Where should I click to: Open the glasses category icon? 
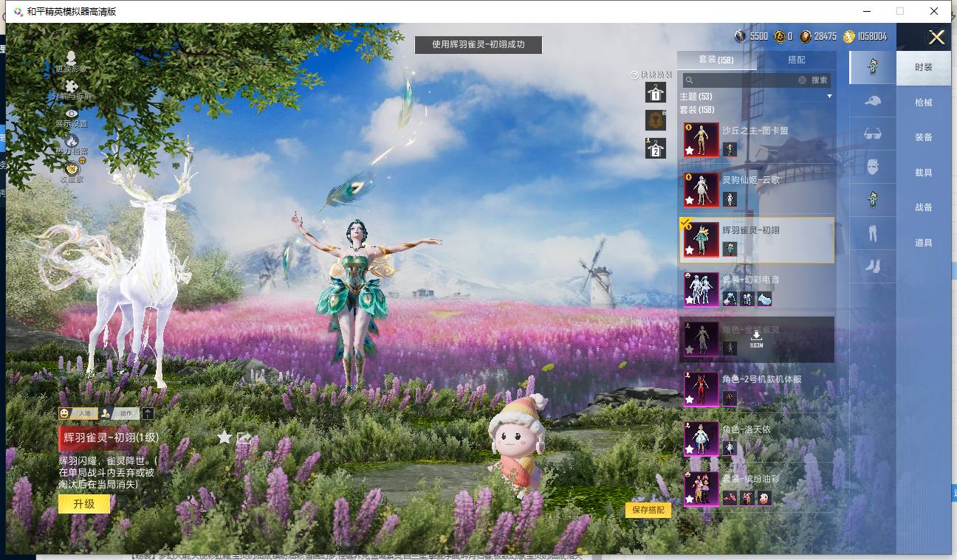[872, 134]
